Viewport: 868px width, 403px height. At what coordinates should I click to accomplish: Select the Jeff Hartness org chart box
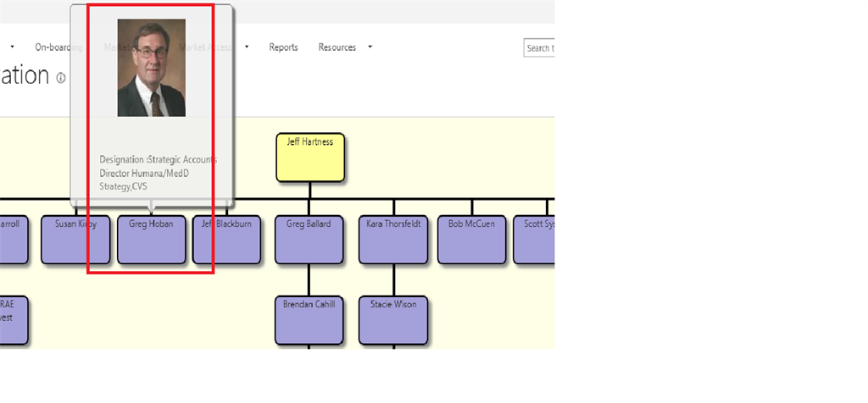click(310, 157)
